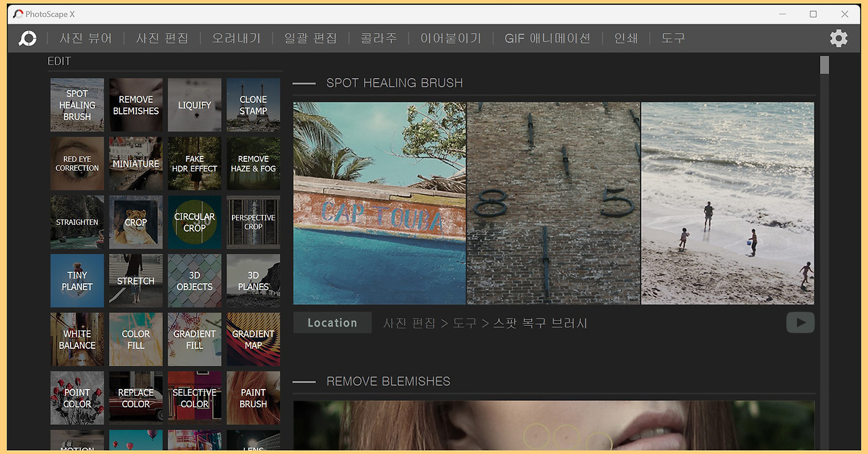Select the White Balance tile
Image resolution: width=868 pixels, height=454 pixels.
pos(77,339)
